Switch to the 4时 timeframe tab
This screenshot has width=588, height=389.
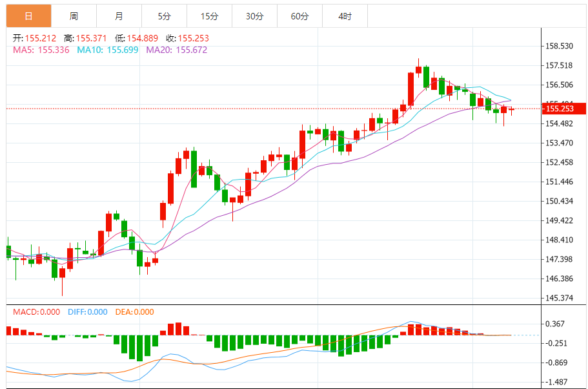[345, 16]
